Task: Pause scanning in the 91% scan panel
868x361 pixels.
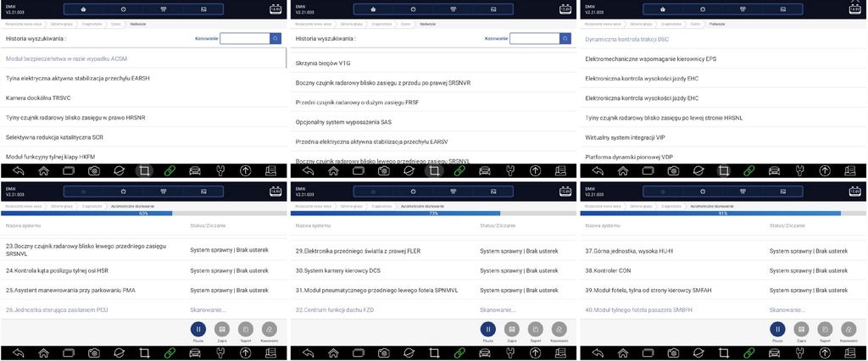Action: point(778,330)
